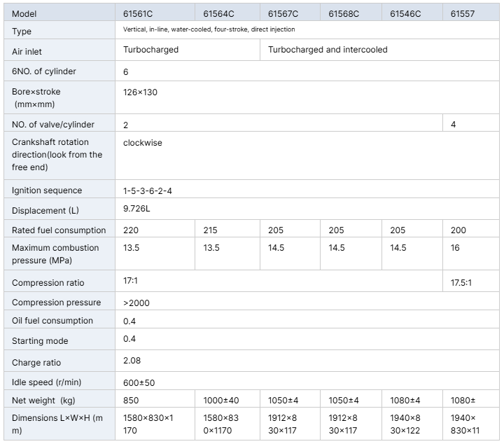
Task: Select the "clockwise" rotation direction cell
Action: click(x=142, y=143)
